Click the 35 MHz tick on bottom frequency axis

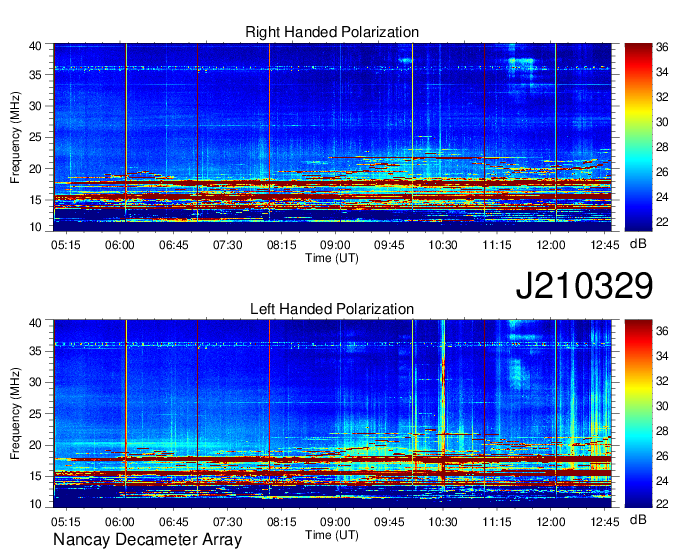pyautogui.click(x=35, y=351)
